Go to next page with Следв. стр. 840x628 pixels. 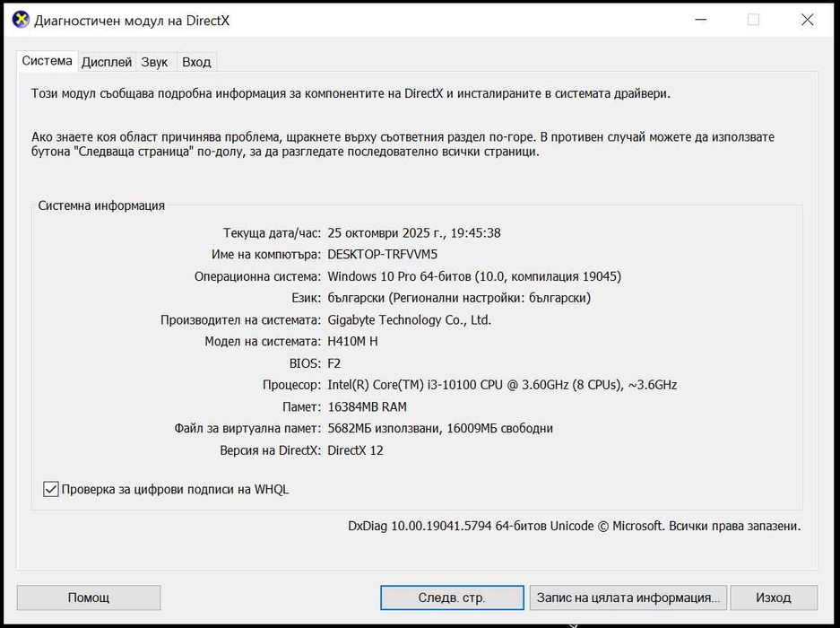(452, 597)
